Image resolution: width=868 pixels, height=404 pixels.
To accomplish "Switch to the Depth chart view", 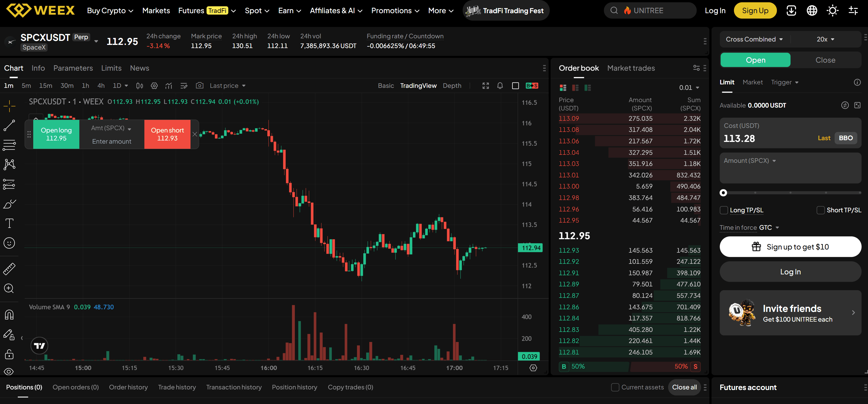I will 452,86.
